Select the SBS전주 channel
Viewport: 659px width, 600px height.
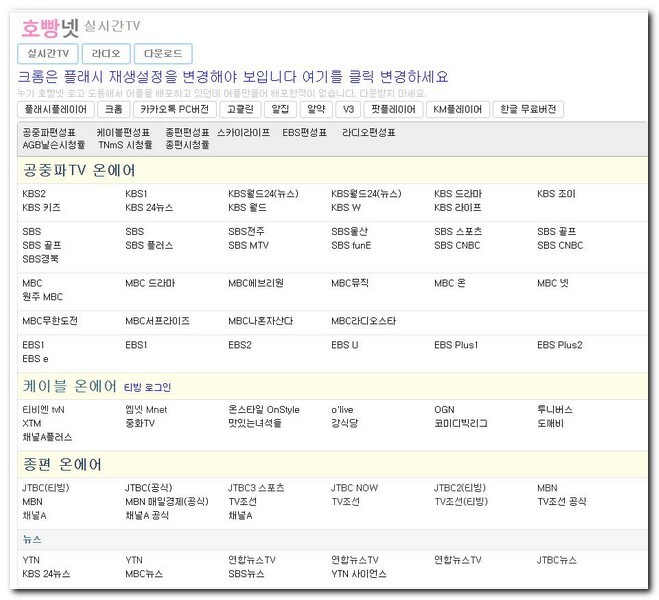246,232
